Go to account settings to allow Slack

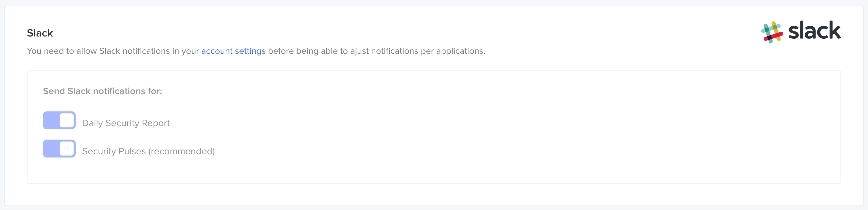(233, 51)
